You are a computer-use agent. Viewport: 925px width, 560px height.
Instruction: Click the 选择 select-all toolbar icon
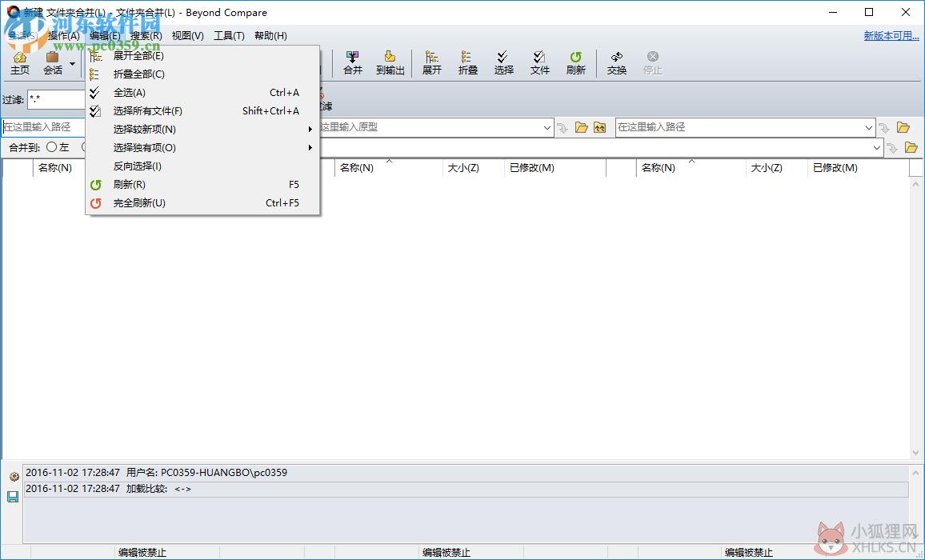[504, 63]
